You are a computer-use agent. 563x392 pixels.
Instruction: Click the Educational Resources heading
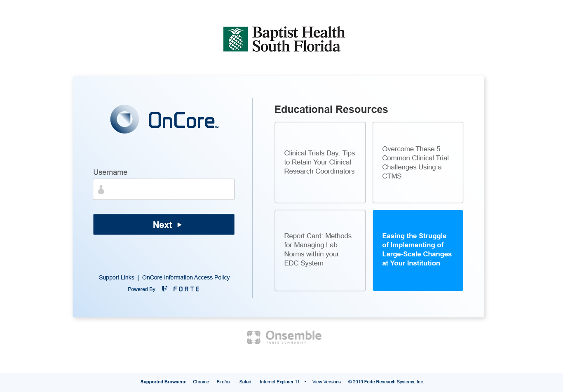click(331, 109)
